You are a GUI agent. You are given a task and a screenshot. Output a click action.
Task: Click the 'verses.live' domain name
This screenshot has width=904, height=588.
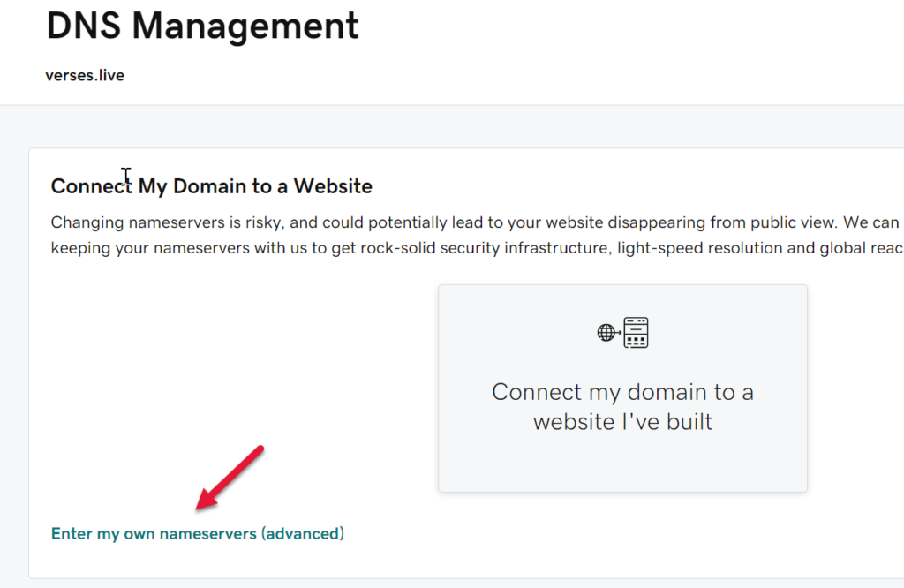point(85,76)
